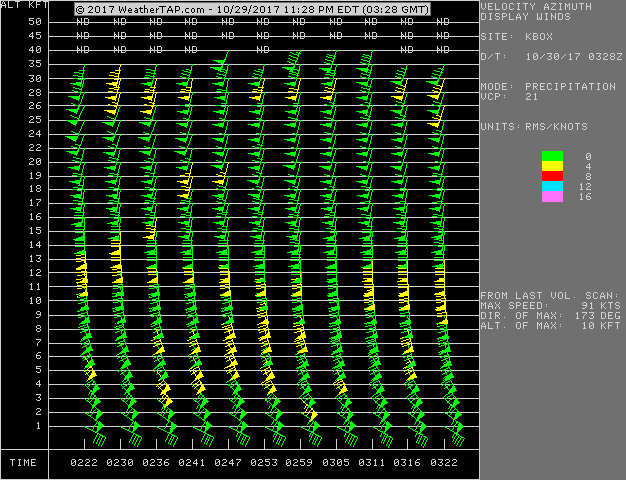Click the yellow wind barb at 25 kft, 0322
Viewport: 626px width, 480px height.
436,121
